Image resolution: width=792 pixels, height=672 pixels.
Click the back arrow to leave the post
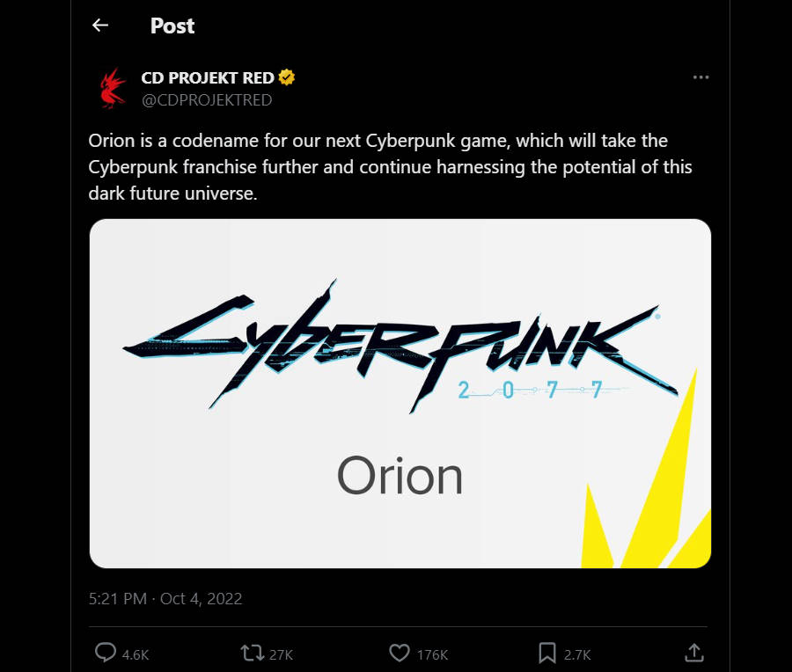[x=99, y=26]
